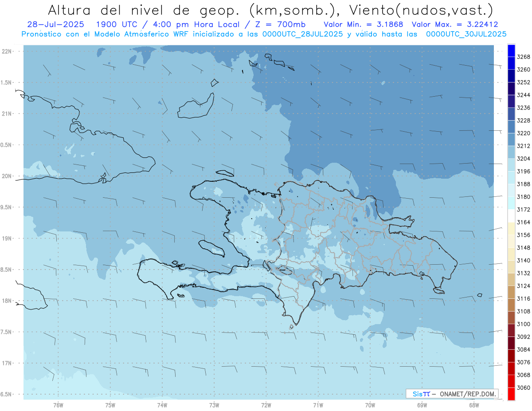
Task: Click colorbar value '3196'
Action: tap(524, 171)
